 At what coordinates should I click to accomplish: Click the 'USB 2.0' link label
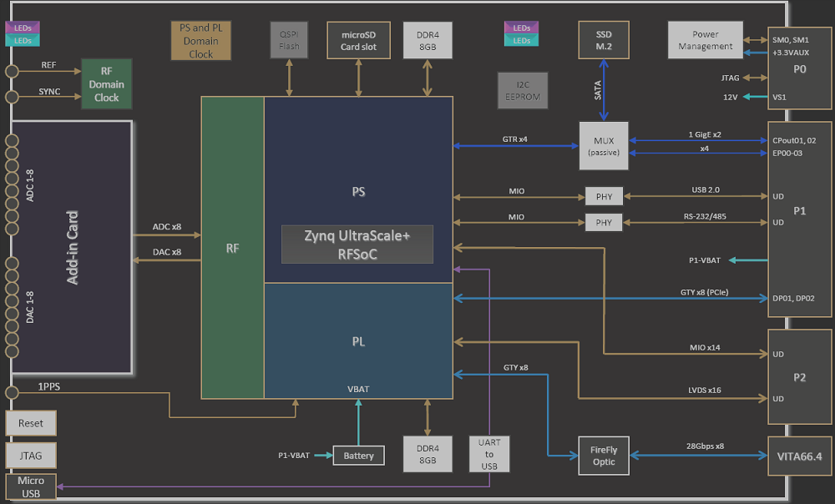(706, 190)
